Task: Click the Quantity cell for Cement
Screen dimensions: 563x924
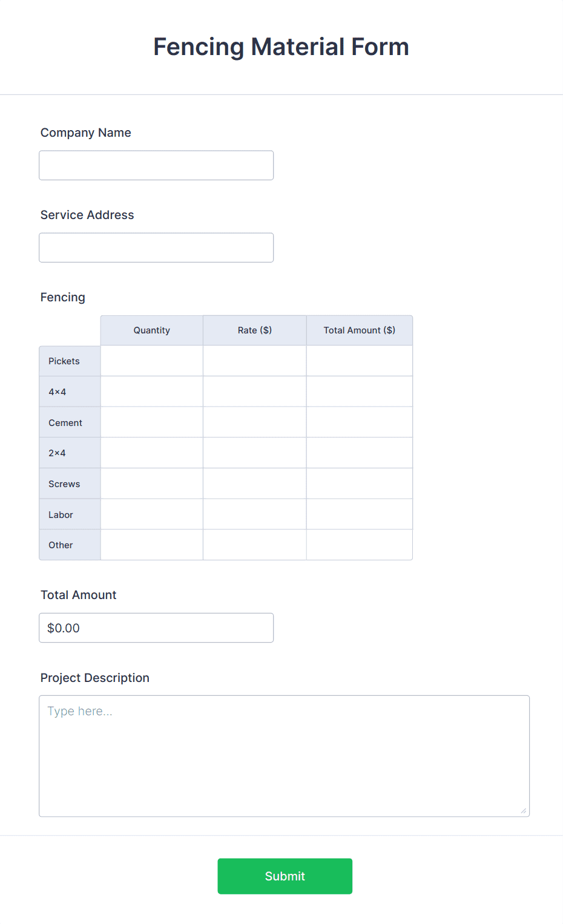Action: 151,422
